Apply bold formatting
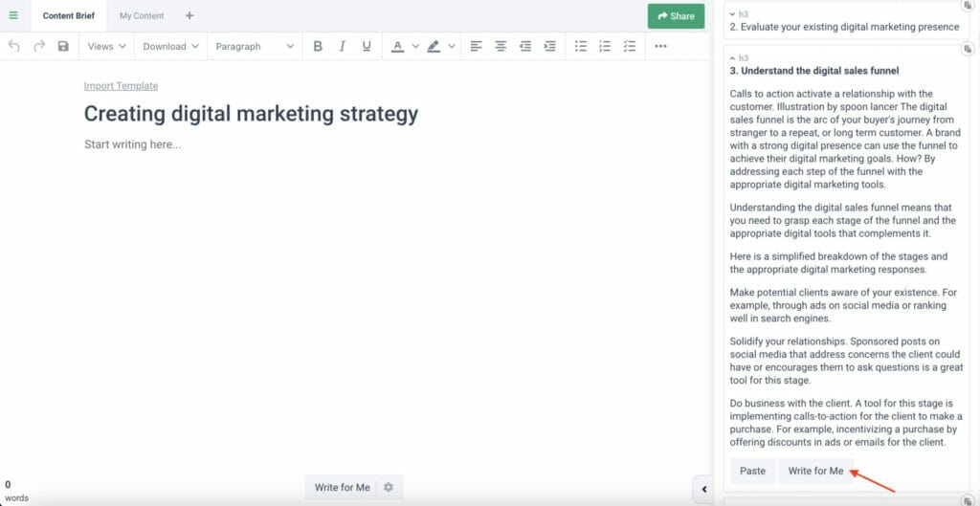 (x=318, y=46)
